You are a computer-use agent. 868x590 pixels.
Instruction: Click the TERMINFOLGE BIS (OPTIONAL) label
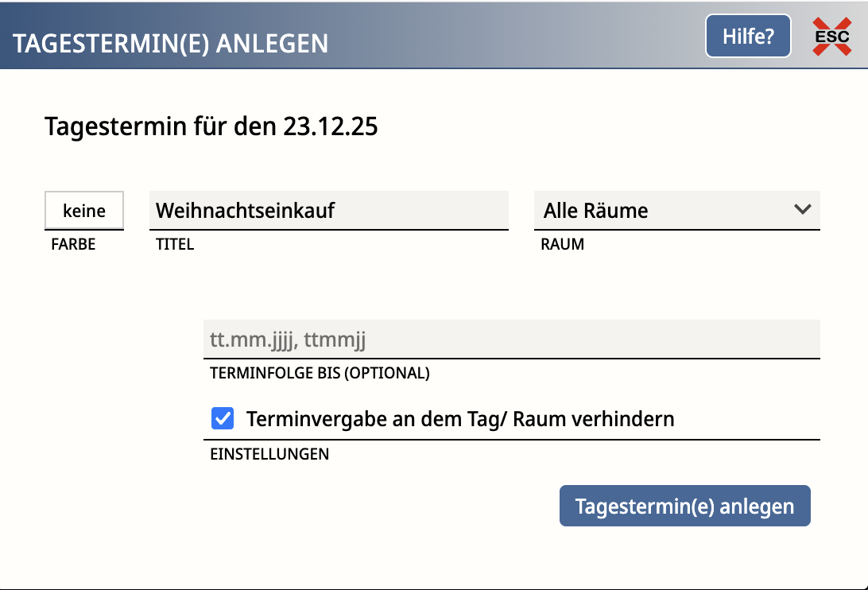(320, 373)
